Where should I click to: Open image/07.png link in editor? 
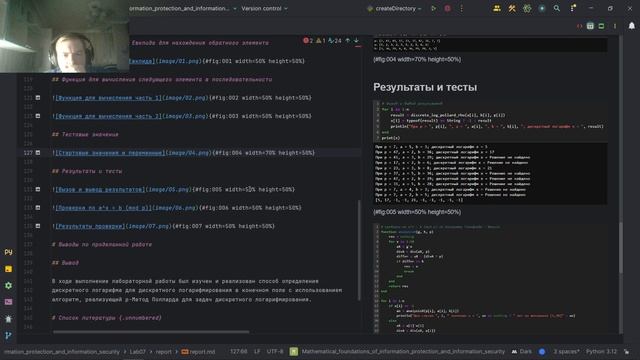point(149,226)
